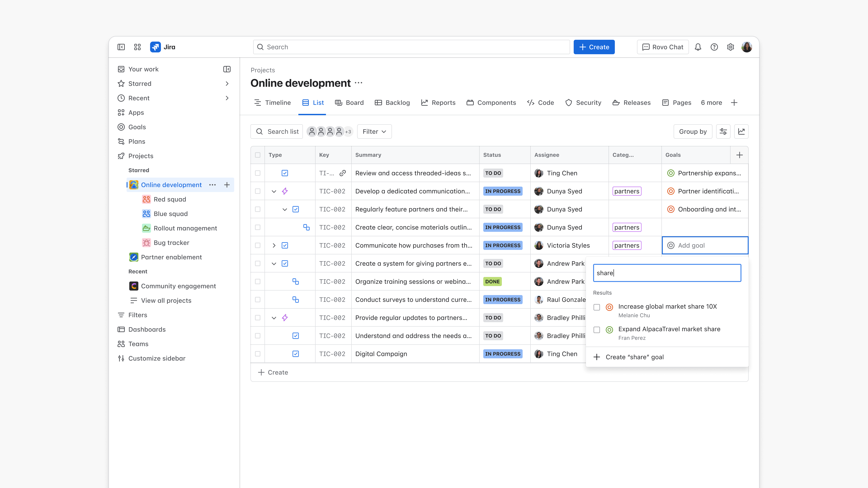Viewport: 868px width, 488px height.
Task: Check Increase global market share 10X goal
Action: 597,307
